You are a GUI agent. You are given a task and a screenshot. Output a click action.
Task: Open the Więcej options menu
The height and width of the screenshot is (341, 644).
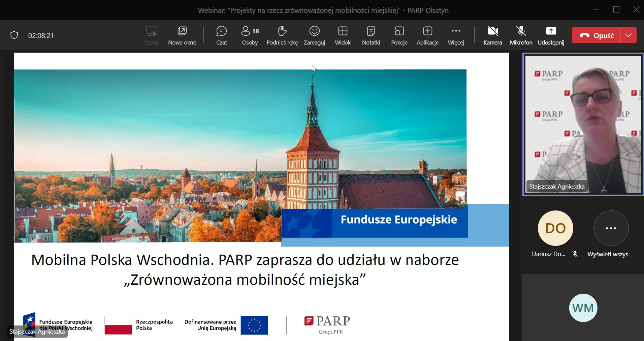point(456,35)
